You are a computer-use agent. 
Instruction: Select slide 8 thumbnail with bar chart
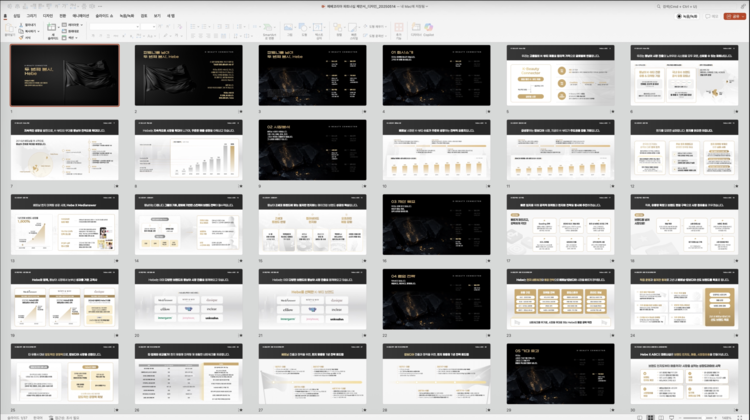pos(188,150)
